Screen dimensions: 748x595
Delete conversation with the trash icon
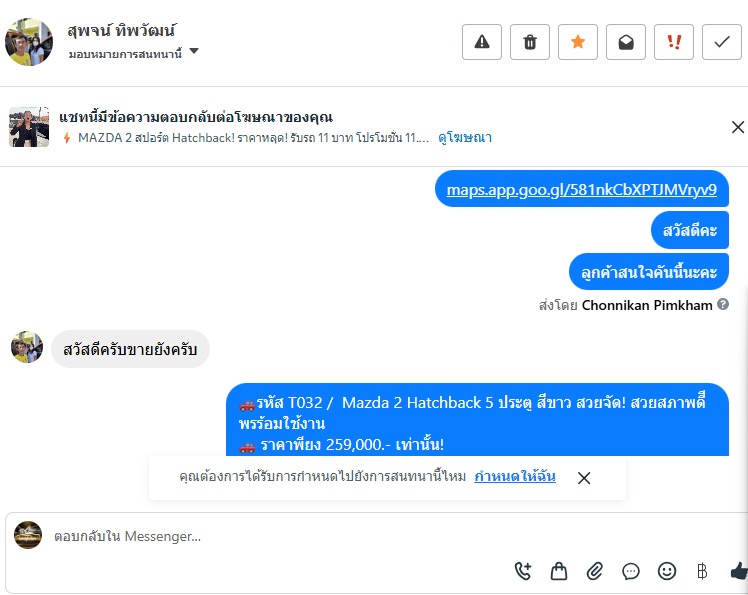(x=530, y=42)
